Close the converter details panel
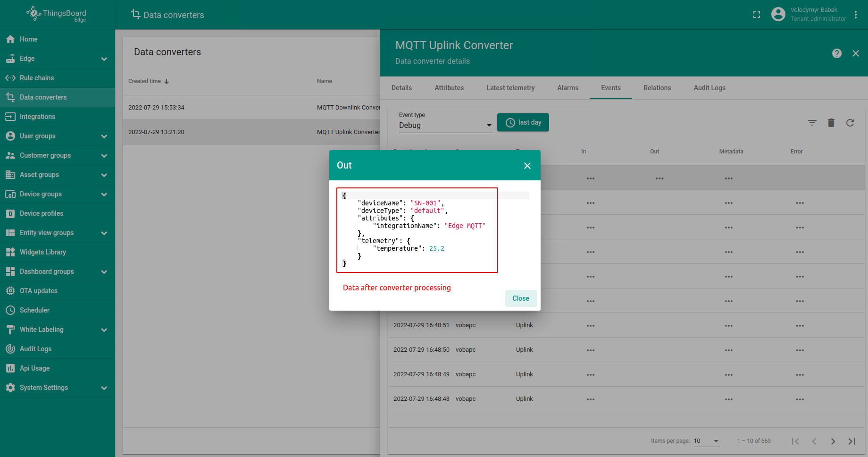 856,53
